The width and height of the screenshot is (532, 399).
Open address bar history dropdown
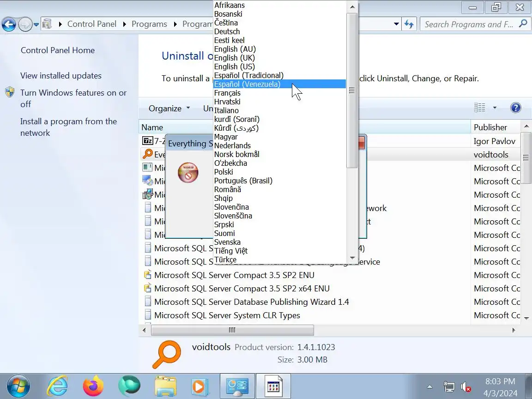[x=396, y=24]
